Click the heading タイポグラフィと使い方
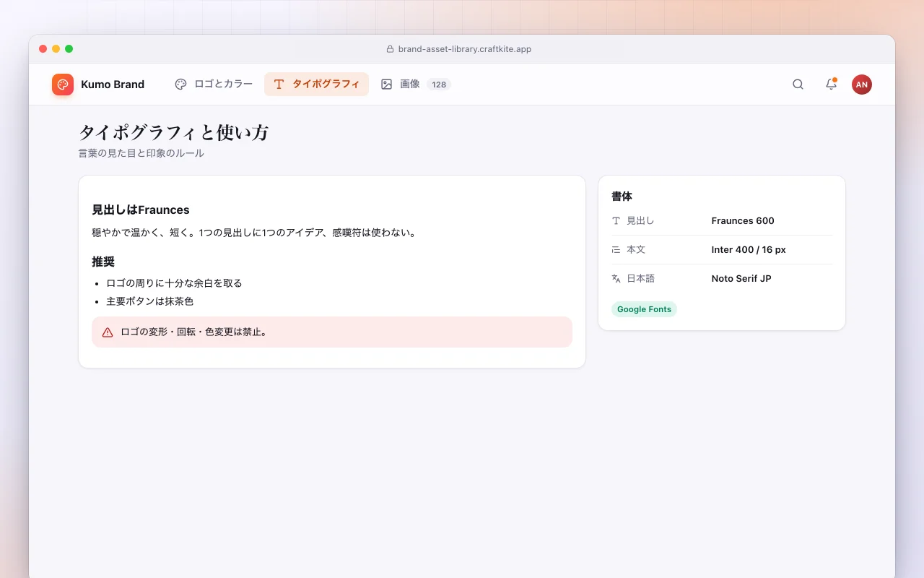The width and height of the screenshot is (924, 578). pyautogui.click(x=173, y=133)
